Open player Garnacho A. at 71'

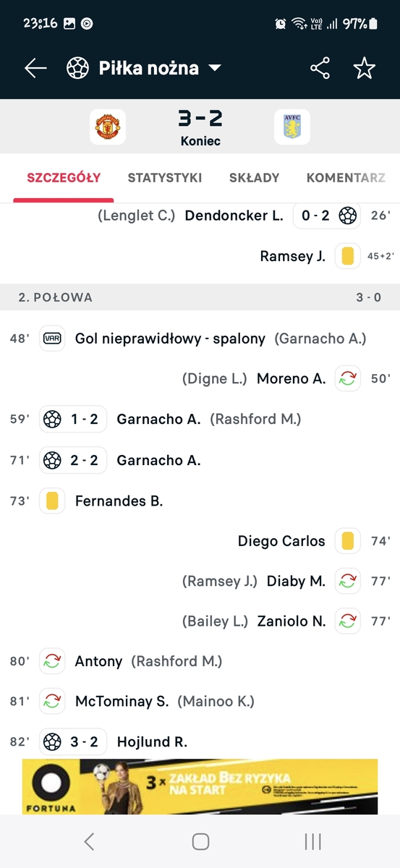point(158,460)
